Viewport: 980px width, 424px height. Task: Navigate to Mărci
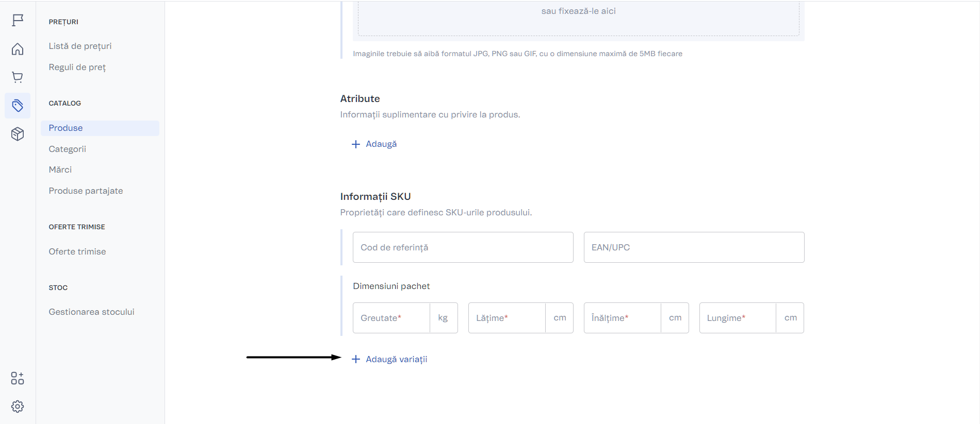60,169
